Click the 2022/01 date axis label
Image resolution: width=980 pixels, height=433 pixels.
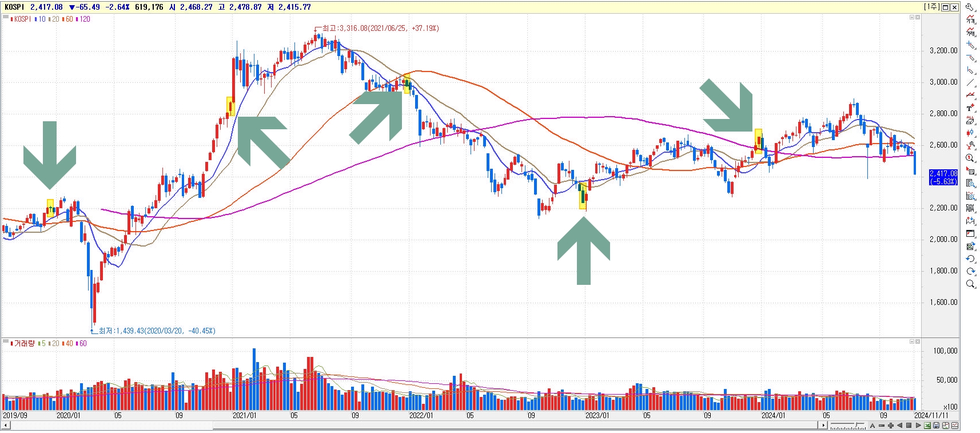coord(421,415)
